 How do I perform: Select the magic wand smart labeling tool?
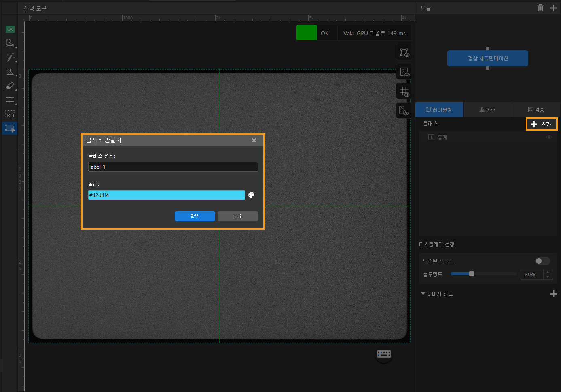coord(10,57)
